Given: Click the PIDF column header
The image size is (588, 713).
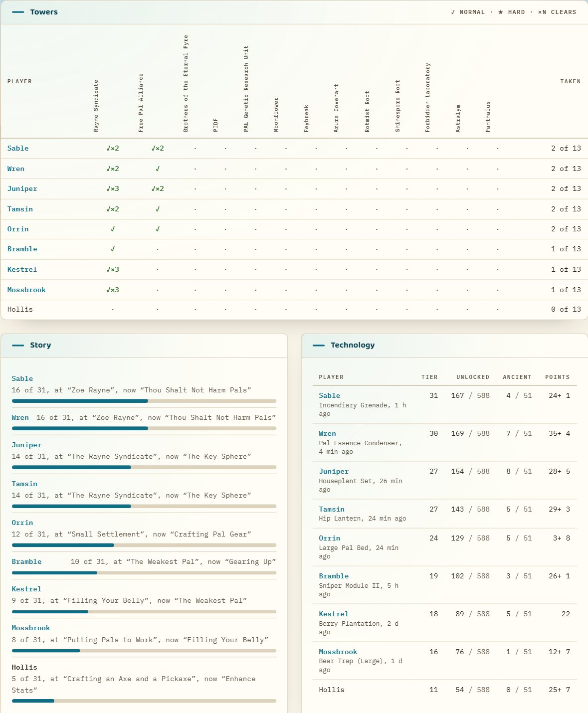Looking at the screenshot, I should 216,125.
